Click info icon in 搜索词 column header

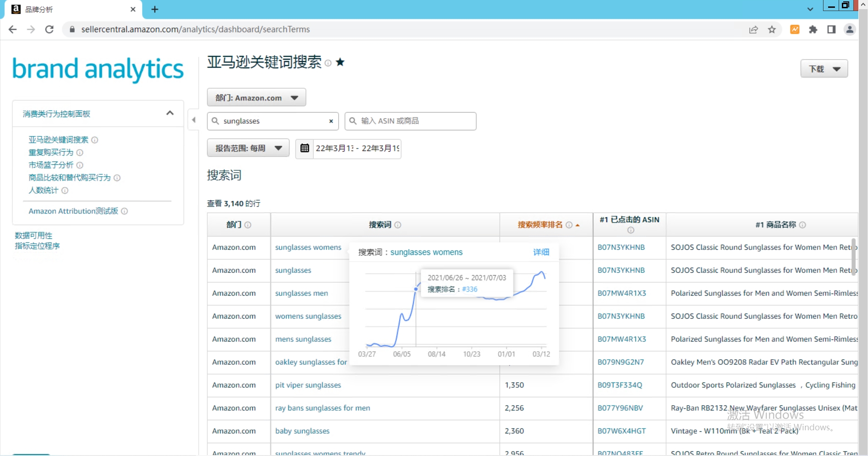pyautogui.click(x=398, y=225)
